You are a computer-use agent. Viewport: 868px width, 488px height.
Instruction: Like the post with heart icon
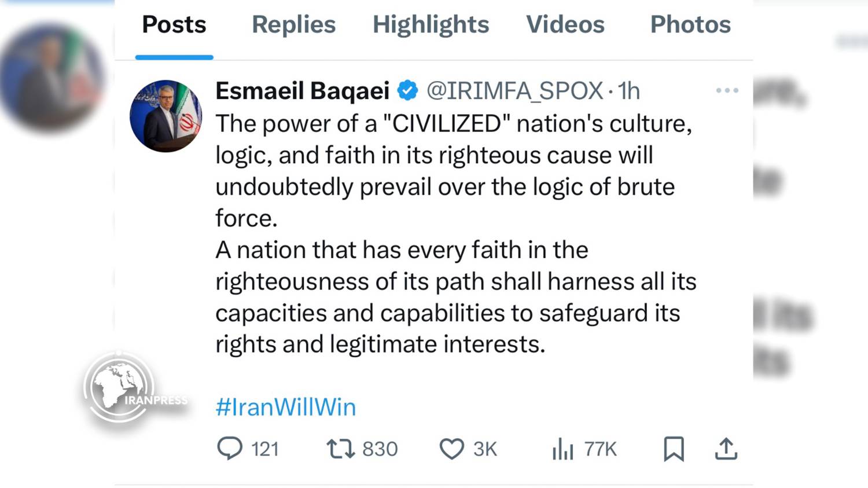click(x=452, y=449)
